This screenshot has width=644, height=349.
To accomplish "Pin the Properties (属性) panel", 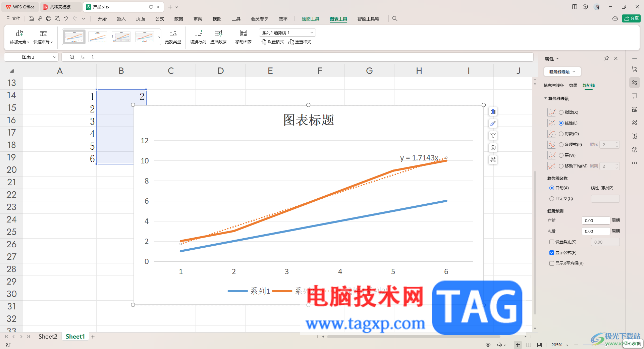I will (606, 58).
